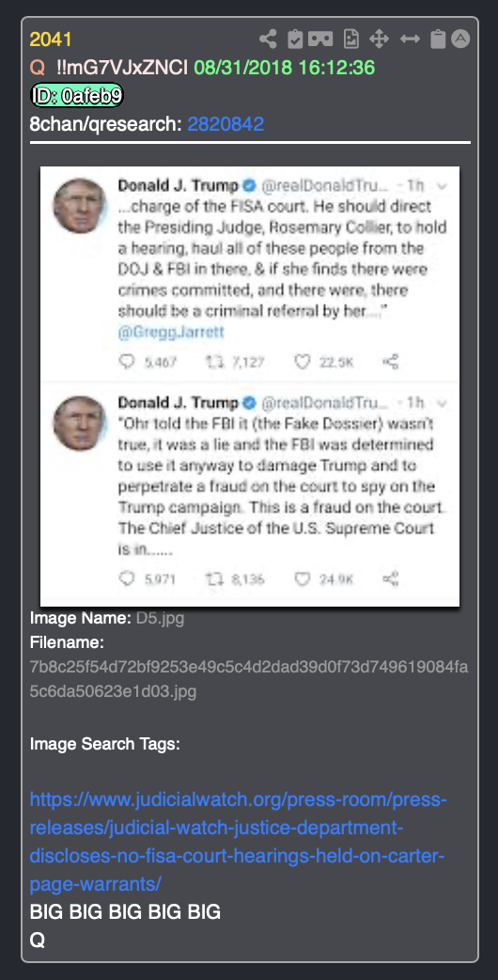
Task: Click the horizontal double-arrow icon
Action: coord(410,40)
